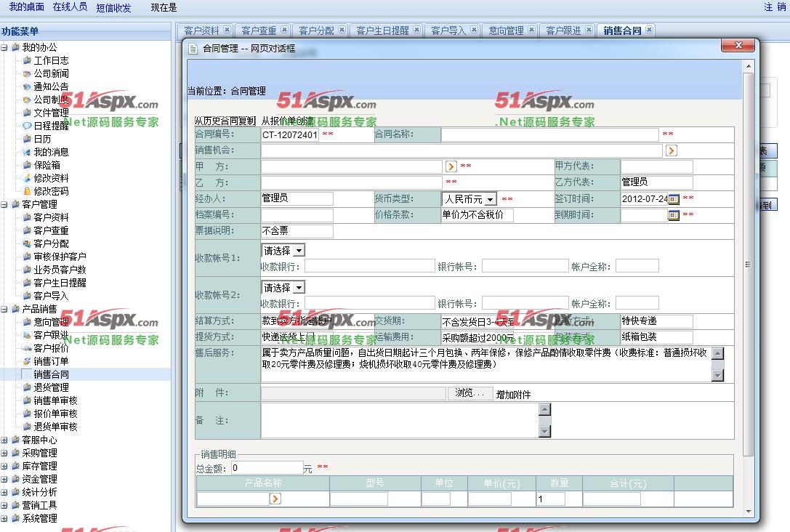Click the 修改资料 icon
Viewport: 790px width, 532px height.
27,178
